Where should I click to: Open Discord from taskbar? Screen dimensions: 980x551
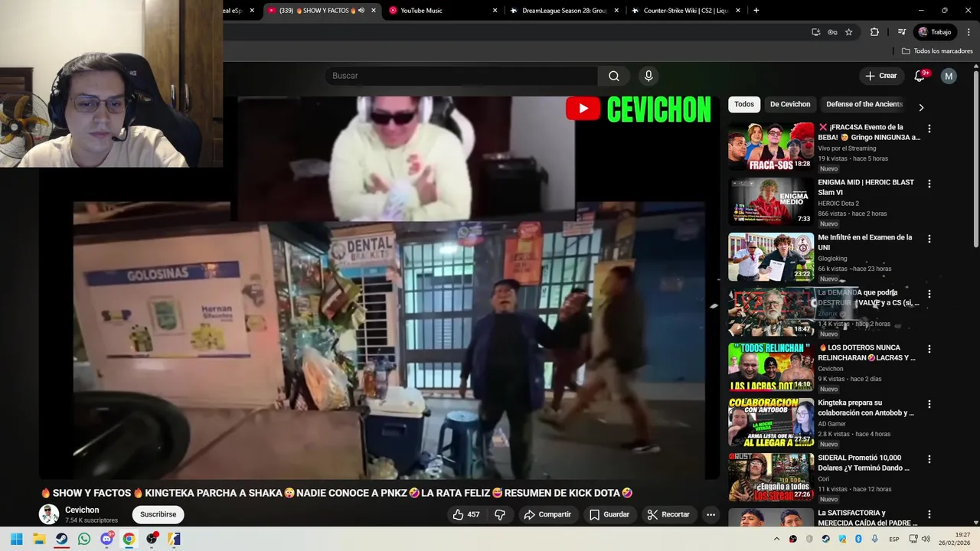106,539
